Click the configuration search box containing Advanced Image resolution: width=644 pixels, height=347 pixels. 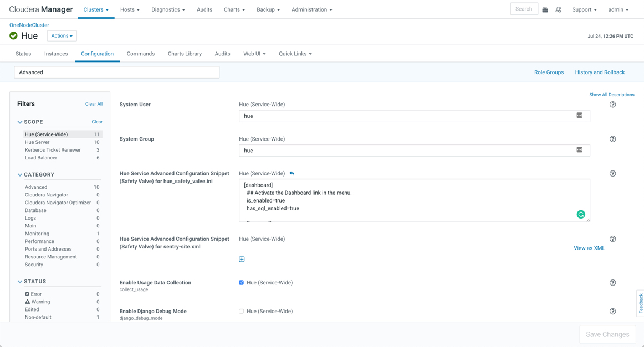(x=116, y=72)
